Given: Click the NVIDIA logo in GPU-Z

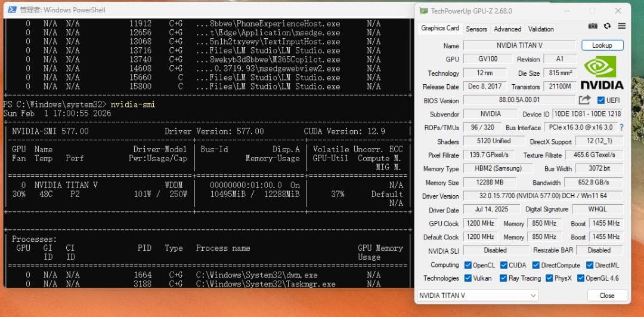Looking at the screenshot, I should pos(602,73).
